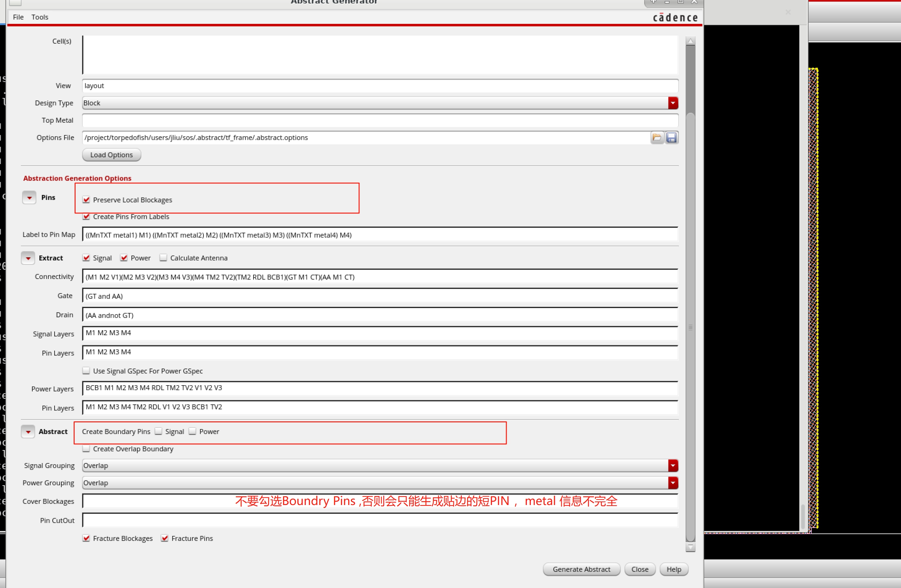Collapse the Pins section arrow
The height and width of the screenshot is (588, 901).
(x=29, y=198)
